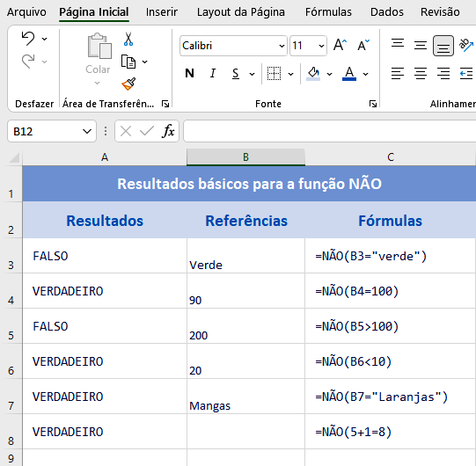476x466 pixels.
Task: Toggle bold formatting N button
Action: coord(189,74)
